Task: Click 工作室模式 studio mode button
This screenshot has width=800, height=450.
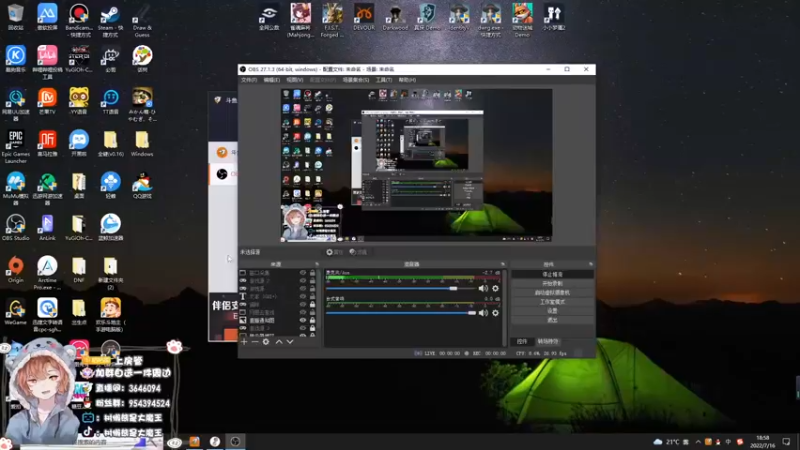Action: click(552, 302)
